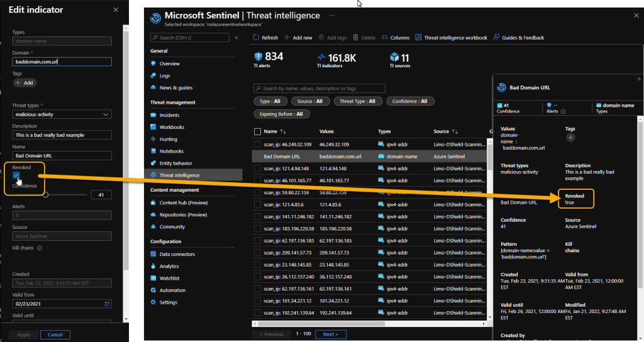Click the plus icon under Tags in details
Image resolution: width=644 pixels, height=342 pixels.
click(570, 138)
